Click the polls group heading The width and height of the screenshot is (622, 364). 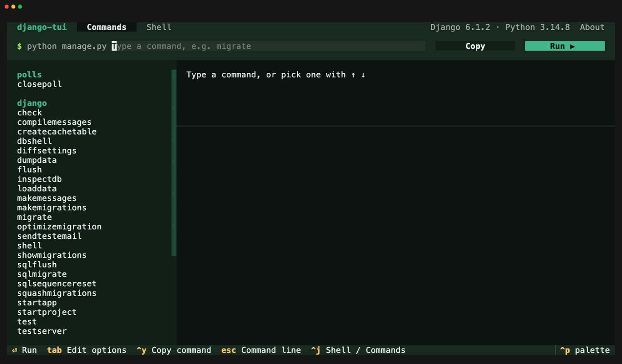click(30, 75)
